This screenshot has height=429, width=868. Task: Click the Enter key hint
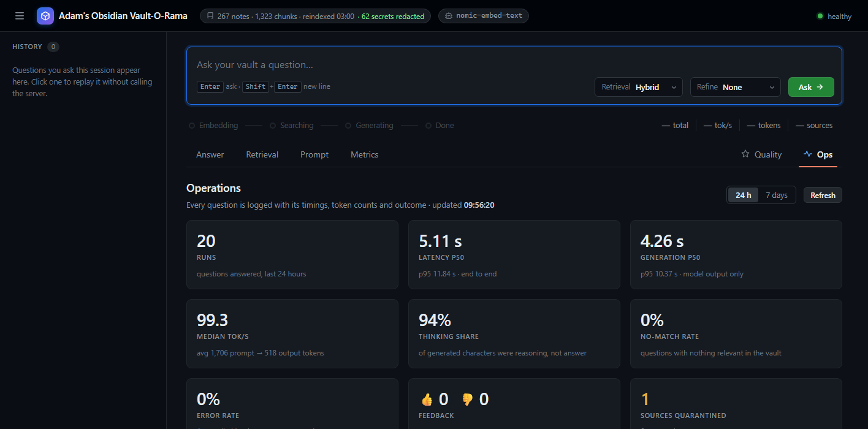210,86
